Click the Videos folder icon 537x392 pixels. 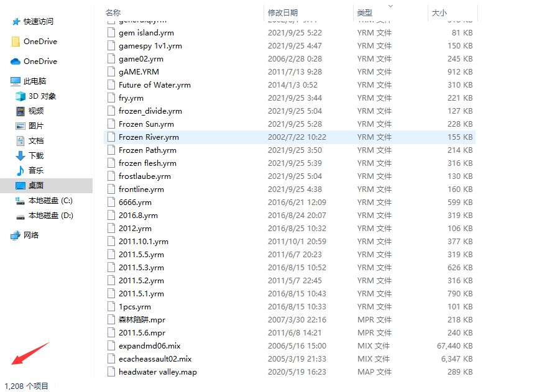coord(21,111)
